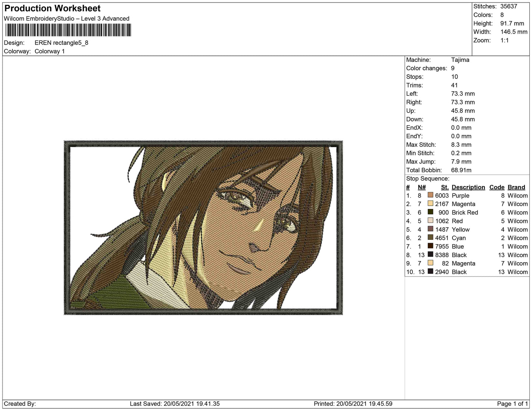532x409 pixels.
Task: Click the Production Worksheet title
Action: [52, 8]
